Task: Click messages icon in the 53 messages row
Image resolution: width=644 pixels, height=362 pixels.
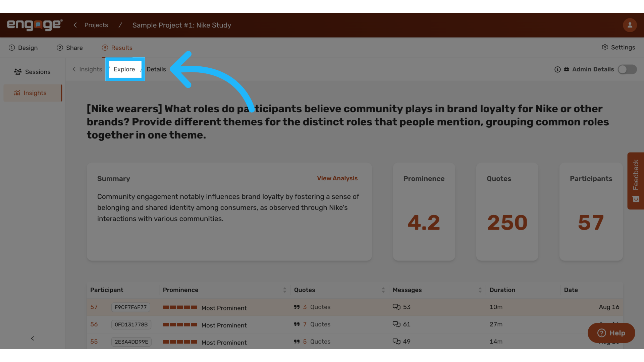Action: point(396,307)
